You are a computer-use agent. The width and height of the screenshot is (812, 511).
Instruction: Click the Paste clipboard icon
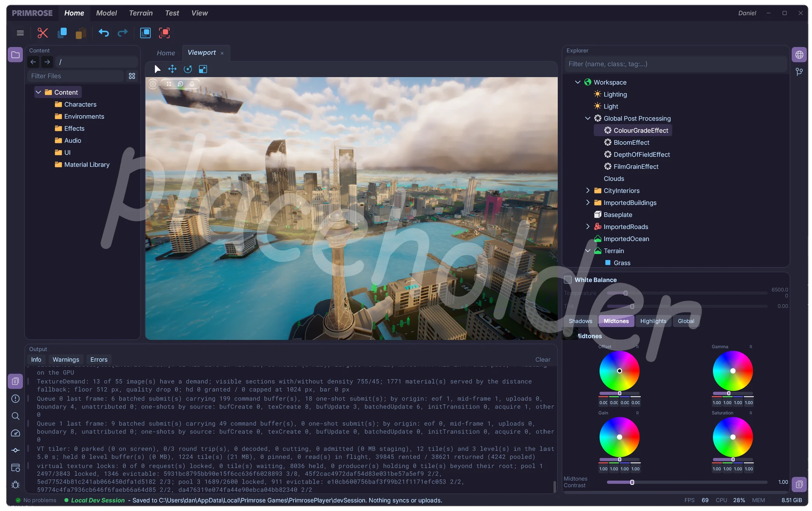(81, 33)
